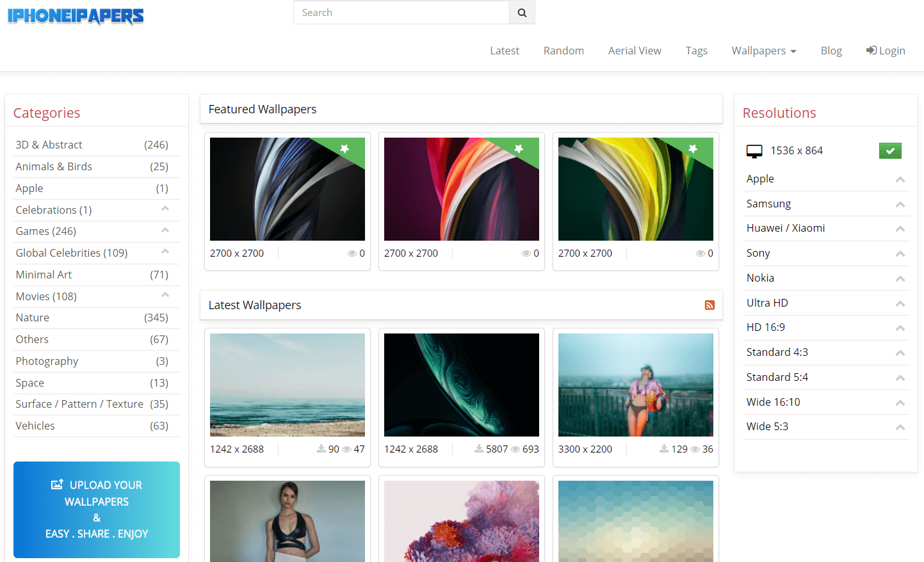Expand the Huawei / Xiaomi resolutions
This screenshot has width=924, height=562.
tap(900, 229)
